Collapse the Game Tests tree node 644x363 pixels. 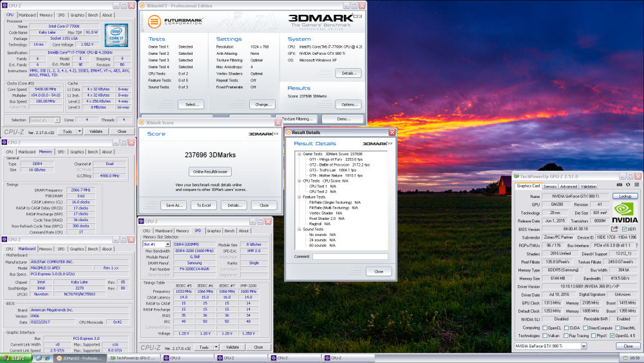pyautogui.click(x=298, y=154)
